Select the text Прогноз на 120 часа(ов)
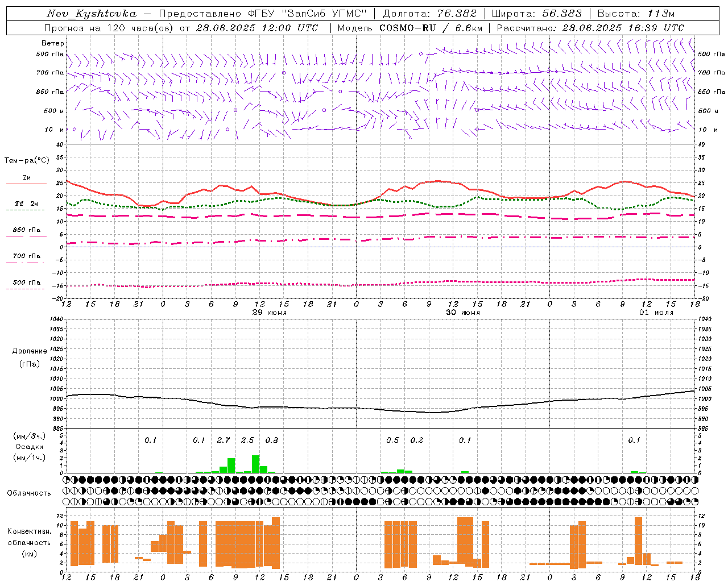The image size is (728, 582). click(109, 28)
